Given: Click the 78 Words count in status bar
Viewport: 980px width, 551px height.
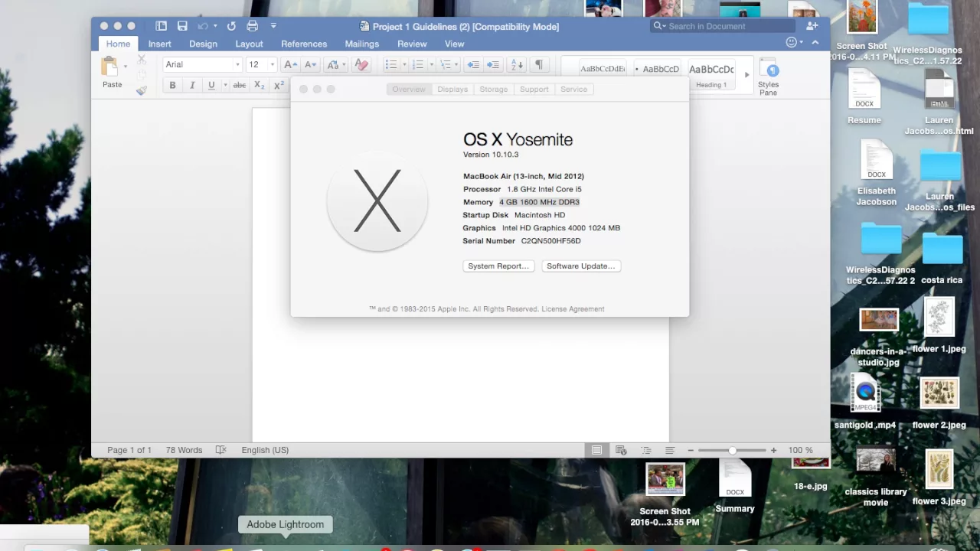Looking at the screenshot, I should pos(184,450).
